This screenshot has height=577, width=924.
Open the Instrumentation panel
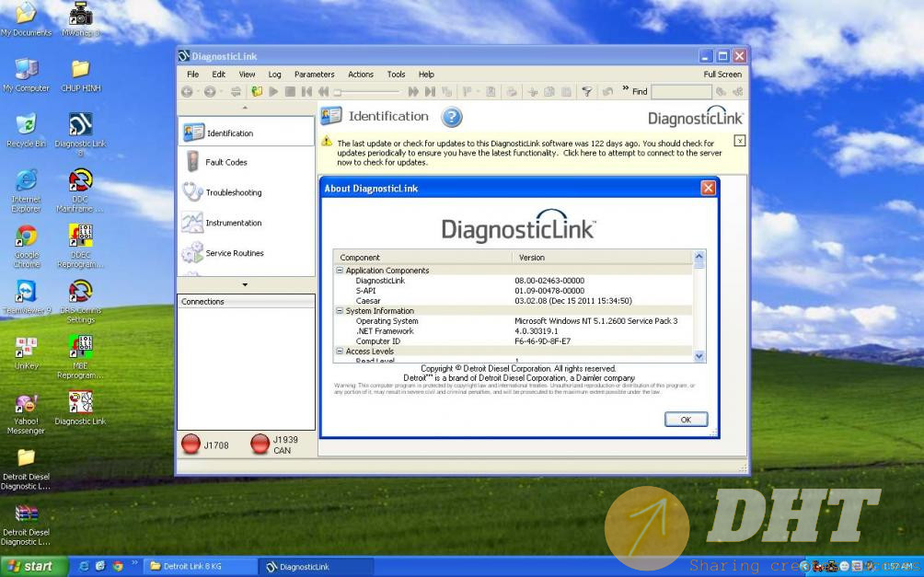pyautogui.click(x=233, y=223)
